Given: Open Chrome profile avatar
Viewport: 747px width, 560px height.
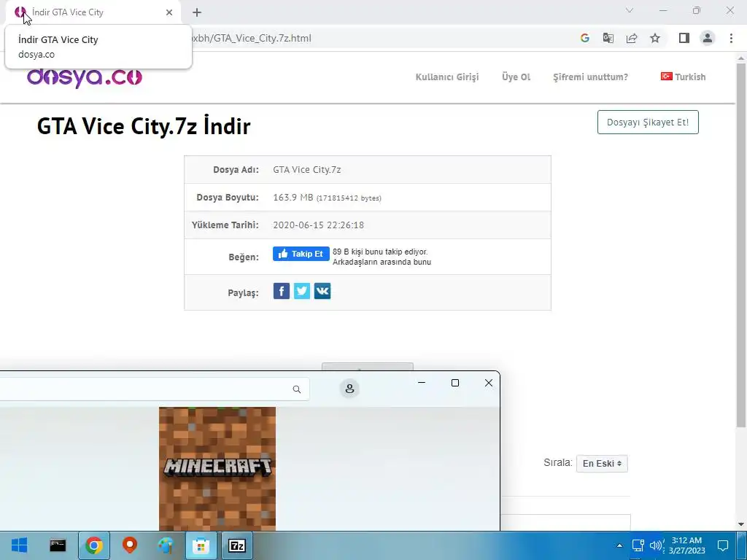Looking at the screenshot, I should pos(708,38).
